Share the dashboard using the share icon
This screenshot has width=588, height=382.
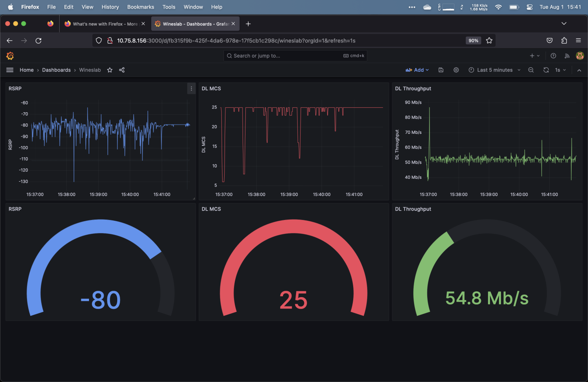122,70
